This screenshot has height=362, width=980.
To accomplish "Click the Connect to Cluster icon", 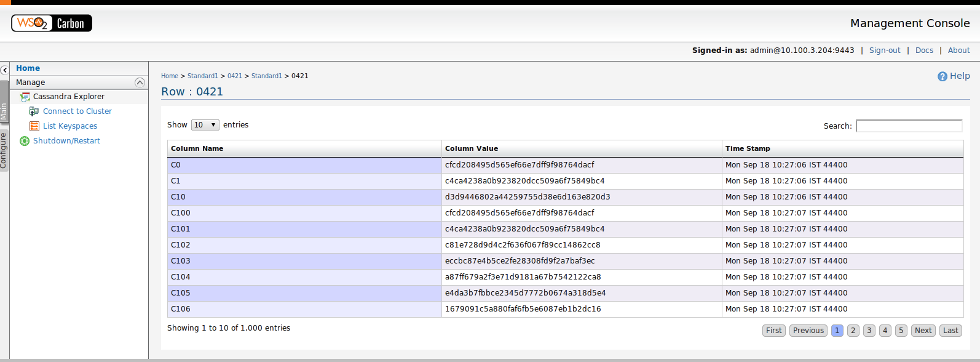I will coord(34,111).
